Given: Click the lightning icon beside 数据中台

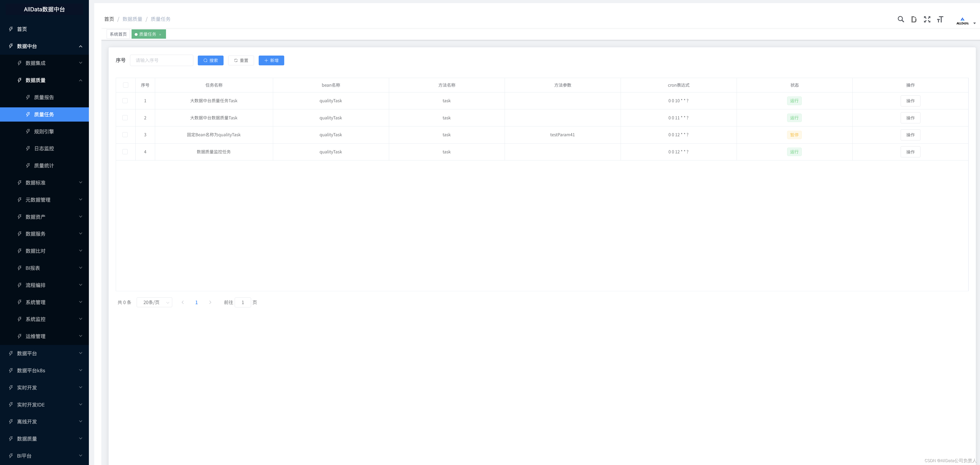Looking at the screenshot, I should click(x=11, y=46).
